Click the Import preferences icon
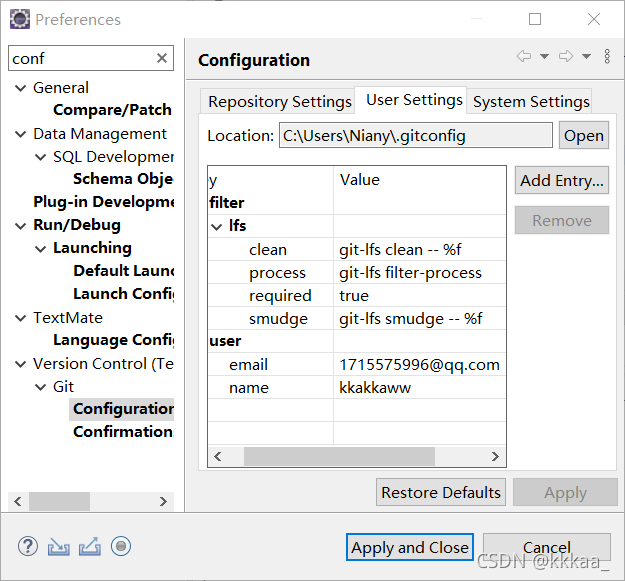 coord(59,546)
